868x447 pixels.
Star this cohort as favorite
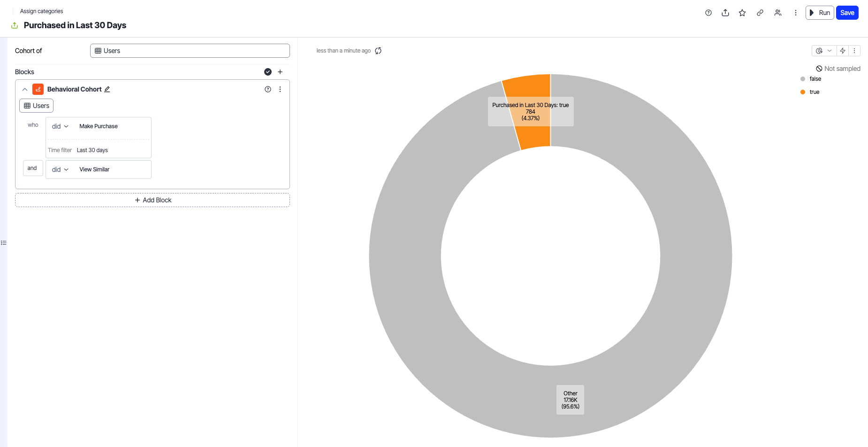coord(742,13)
